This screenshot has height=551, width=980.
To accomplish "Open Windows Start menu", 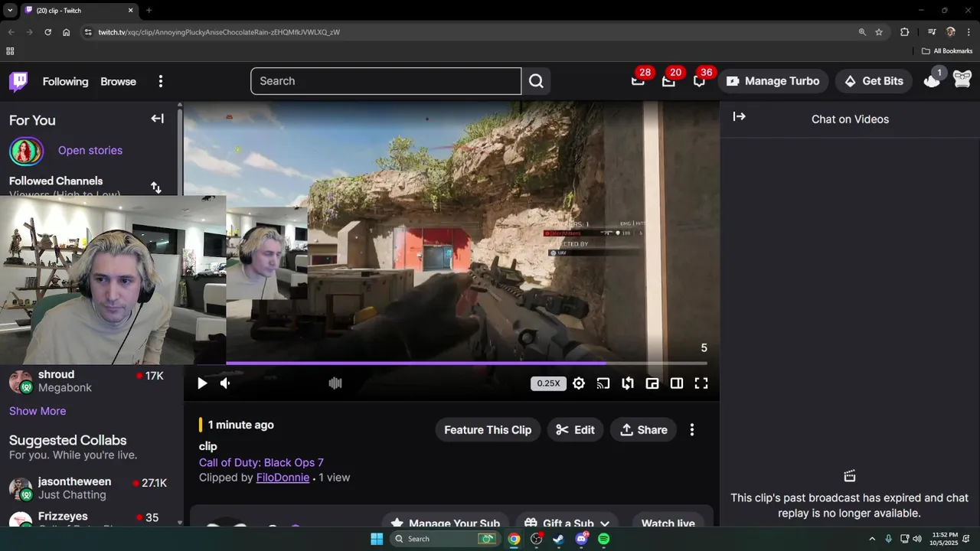I will [377, 539].
